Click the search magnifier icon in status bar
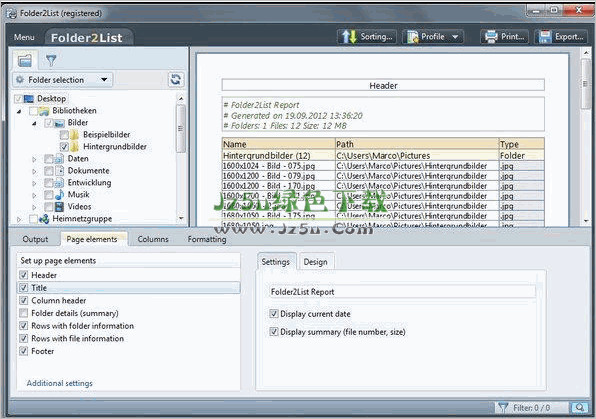596x419 pixels. 580,408
